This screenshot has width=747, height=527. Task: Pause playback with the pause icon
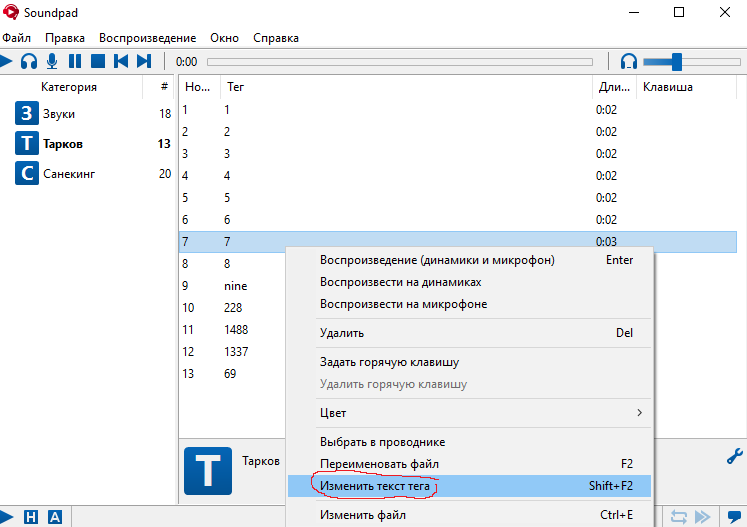(75, 61)
